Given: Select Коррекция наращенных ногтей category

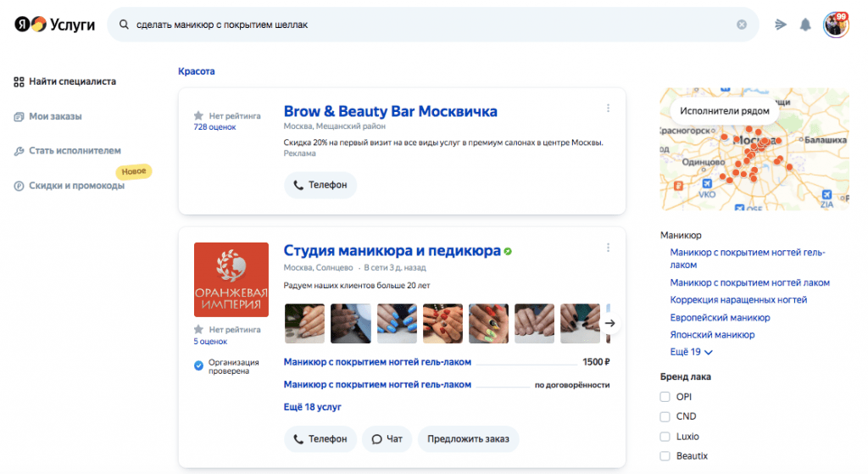Looking at the screenshot, I should [738, 300].
